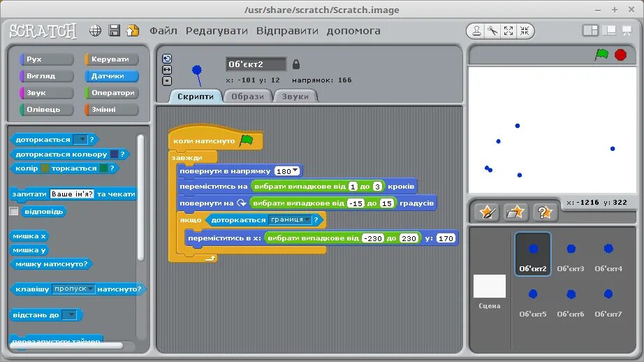Select sprite Об'єкт2 thumbnail

coord(533,254)
